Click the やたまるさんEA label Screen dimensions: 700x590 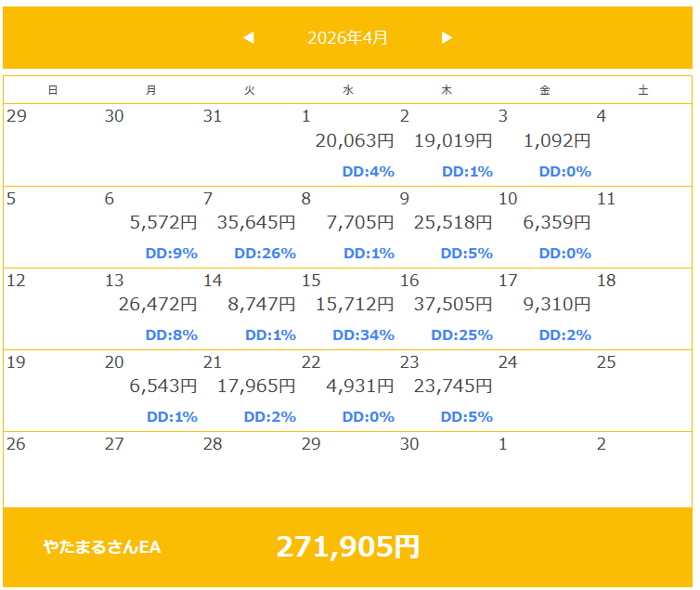pyautogui.click(x=102, y=547)
